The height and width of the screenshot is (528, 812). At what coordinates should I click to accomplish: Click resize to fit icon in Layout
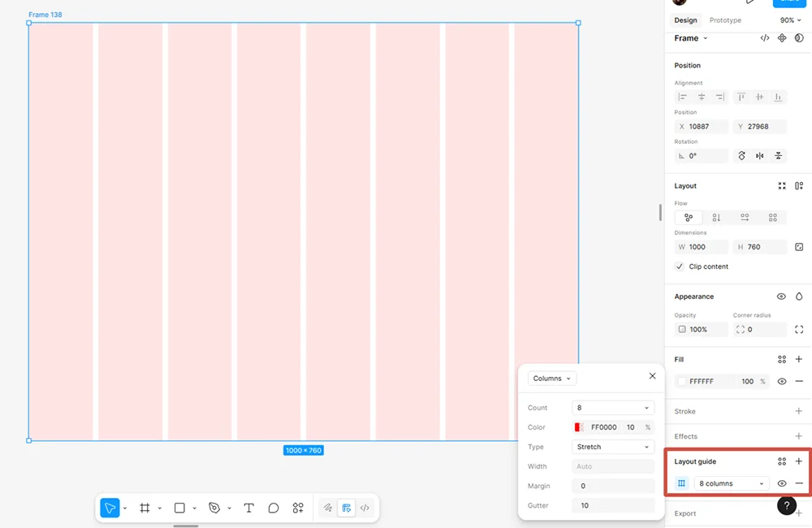782,185
